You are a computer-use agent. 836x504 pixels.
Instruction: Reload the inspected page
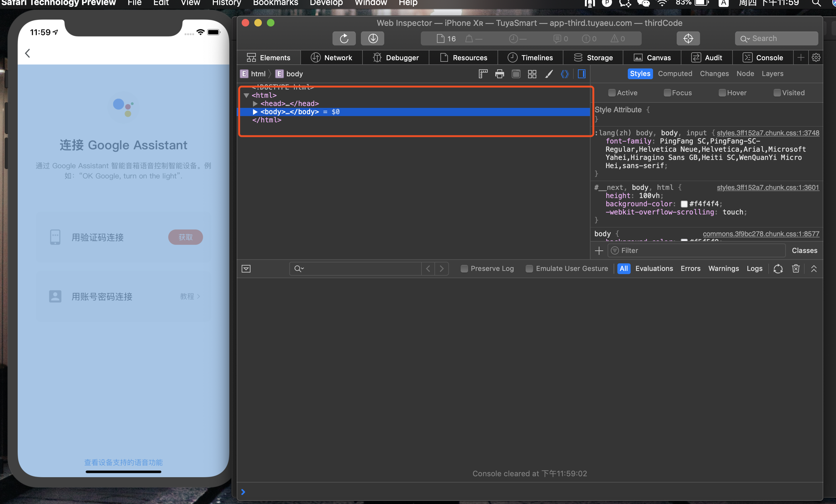pos(344,38)
